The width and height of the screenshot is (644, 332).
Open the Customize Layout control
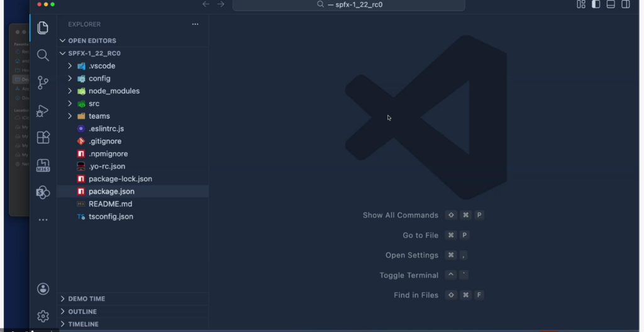click(580, 4)
